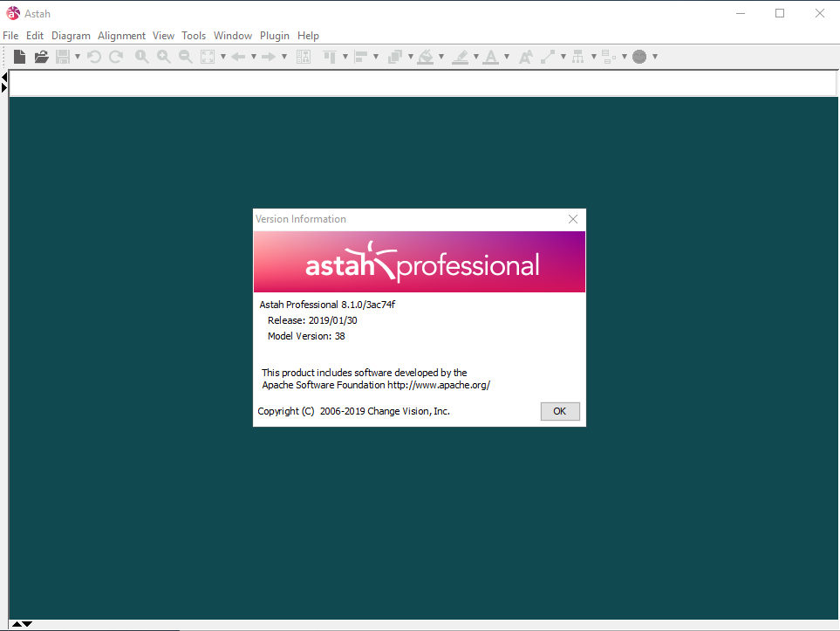The image size is (840, 631).
Task: Click the version text 8.1.0/3ac74f
Action: [368, 305]
